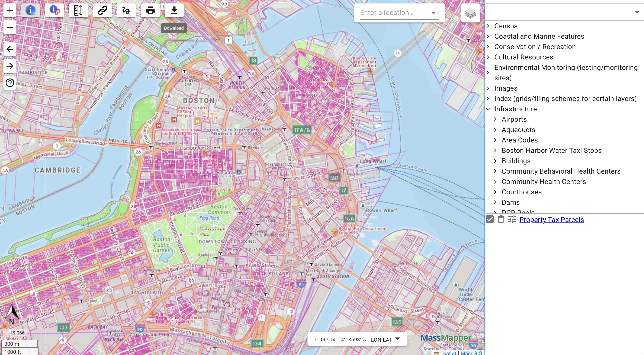This screenshot has width=644, height=355.
Task: Delete the Property Tax Parcels layer
Action: pyautogui.click(x=501, y=219)
